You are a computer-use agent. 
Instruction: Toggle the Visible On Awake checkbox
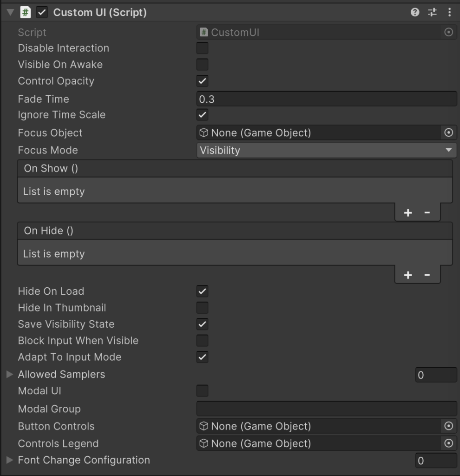203,64
